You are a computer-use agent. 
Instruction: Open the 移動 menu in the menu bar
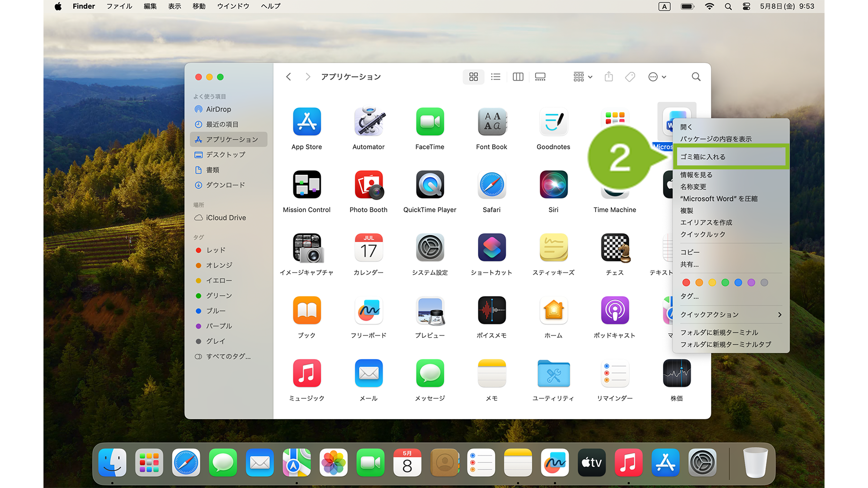coord(199,6)
